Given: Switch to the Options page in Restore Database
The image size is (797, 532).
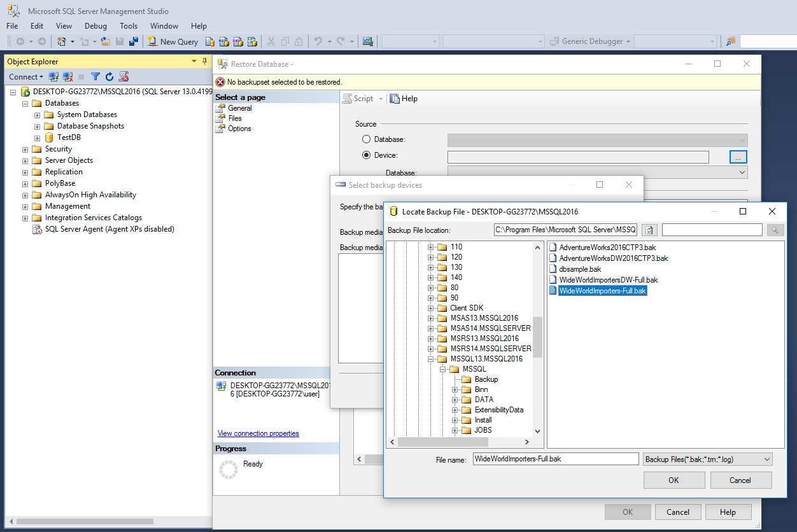Looking at the screenshot, I should tap(239, 129).
